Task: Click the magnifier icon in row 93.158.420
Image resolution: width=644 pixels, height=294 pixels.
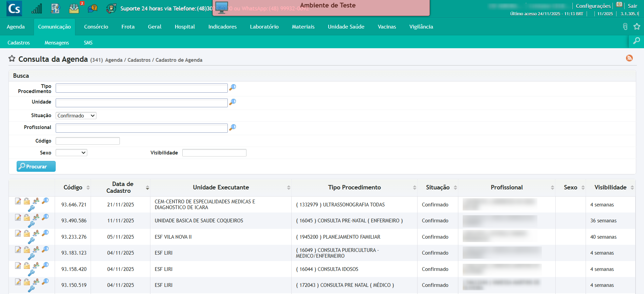Action: [45, 265]
